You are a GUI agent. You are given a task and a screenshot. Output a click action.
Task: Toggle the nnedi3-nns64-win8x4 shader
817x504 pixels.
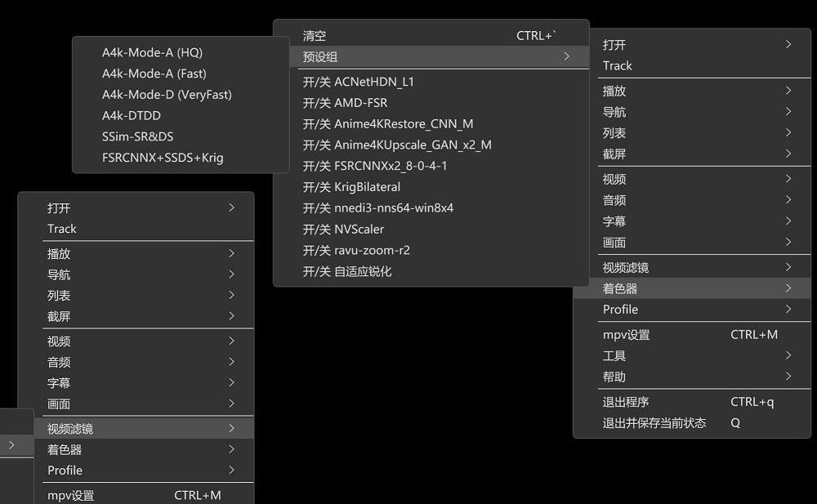pyautogui.click(x=377, y=208)
